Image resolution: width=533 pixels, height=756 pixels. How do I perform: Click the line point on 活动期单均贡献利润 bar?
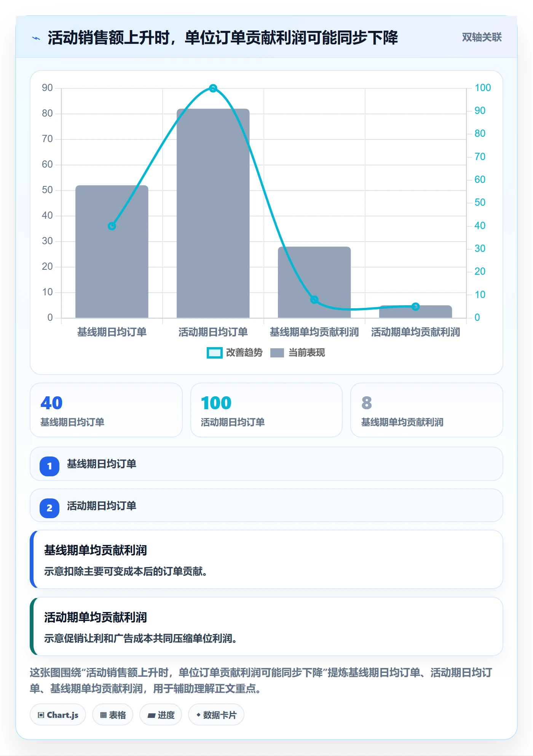pos(416,306)
